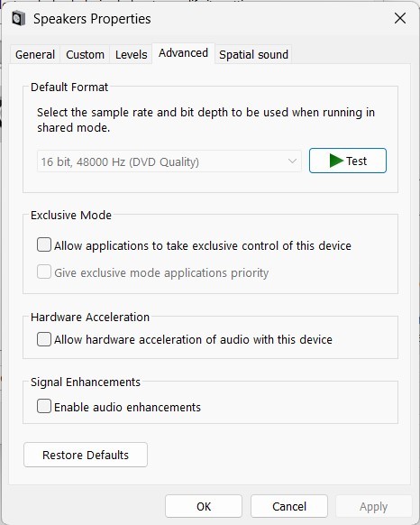This screenshot has height=525, width=420.
Task: Open the Spatial sound tab
Action: coord(253,54)
